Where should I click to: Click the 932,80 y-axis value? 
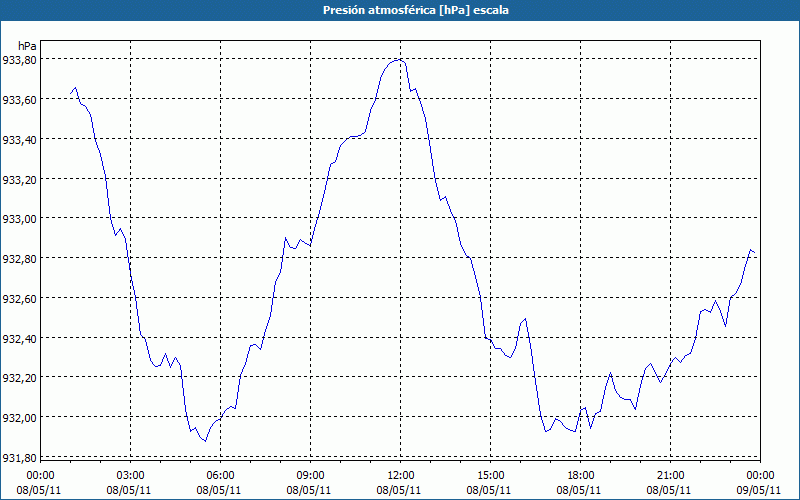(19, 259)
